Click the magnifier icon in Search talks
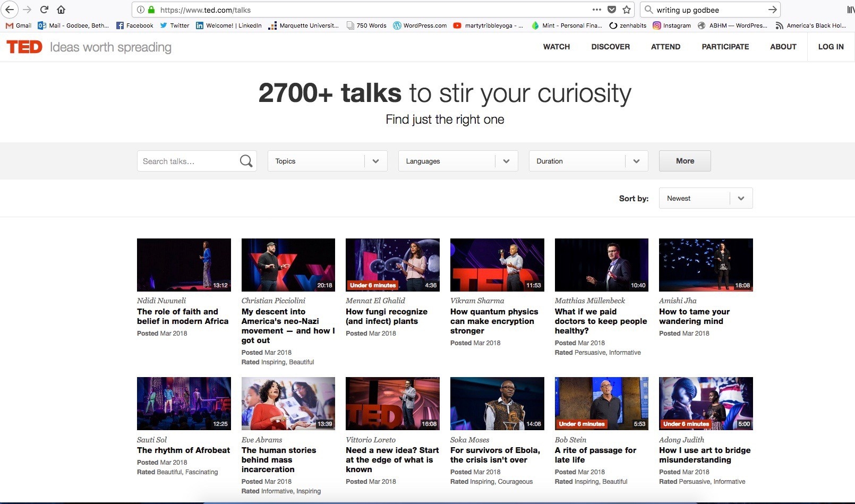 click(246, 161)
